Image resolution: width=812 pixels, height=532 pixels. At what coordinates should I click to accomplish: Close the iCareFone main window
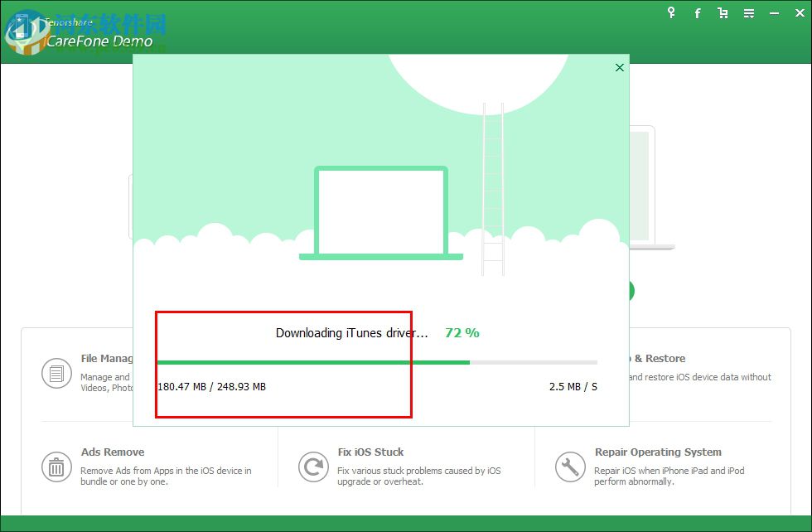tap(800, 13)
